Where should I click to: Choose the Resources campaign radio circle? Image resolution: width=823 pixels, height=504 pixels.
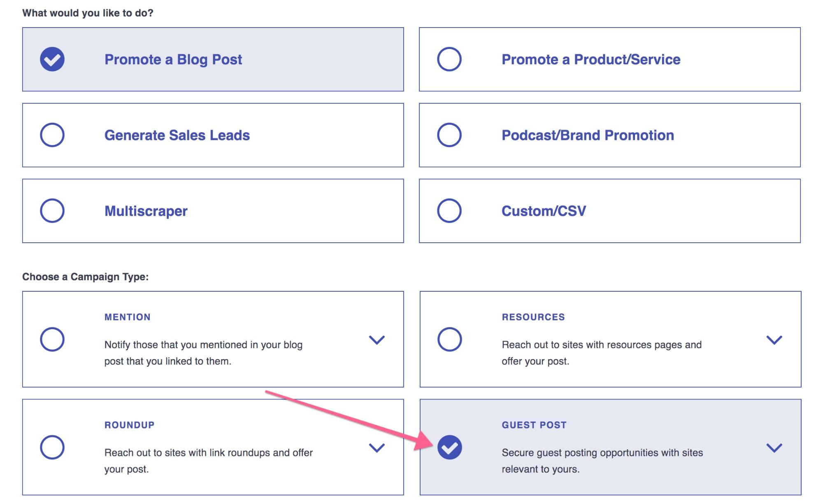pyautogui.click(x=449, y=339)
